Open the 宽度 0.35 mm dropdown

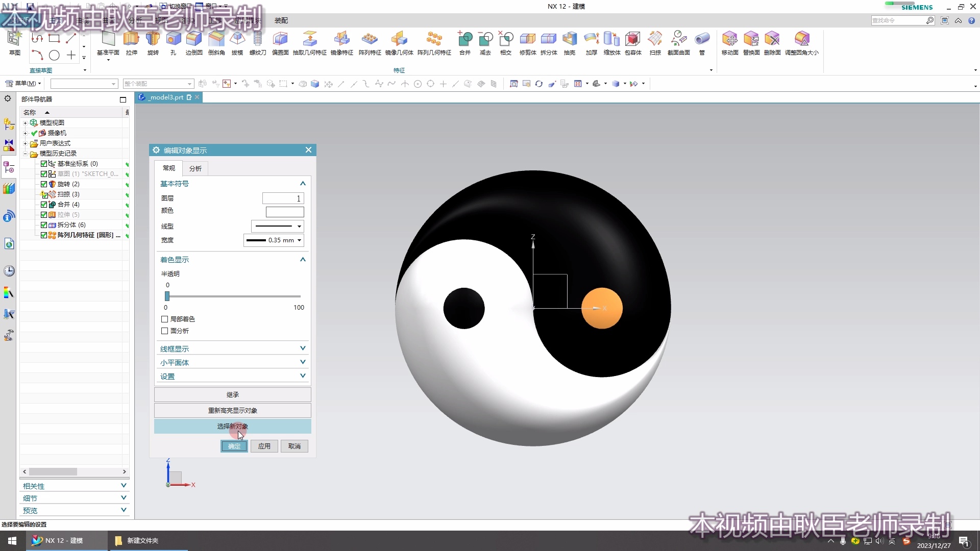pos(274,240)
